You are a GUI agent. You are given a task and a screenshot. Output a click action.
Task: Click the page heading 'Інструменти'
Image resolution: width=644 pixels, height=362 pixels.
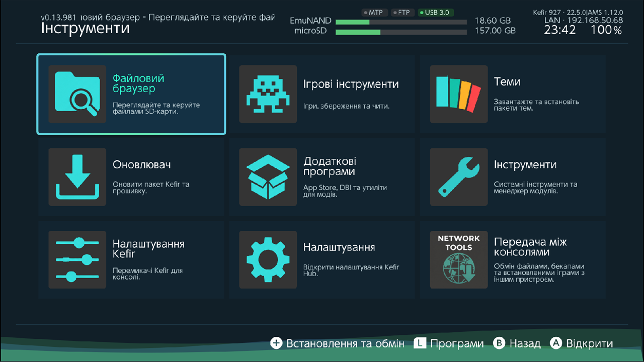coord(85,28)
